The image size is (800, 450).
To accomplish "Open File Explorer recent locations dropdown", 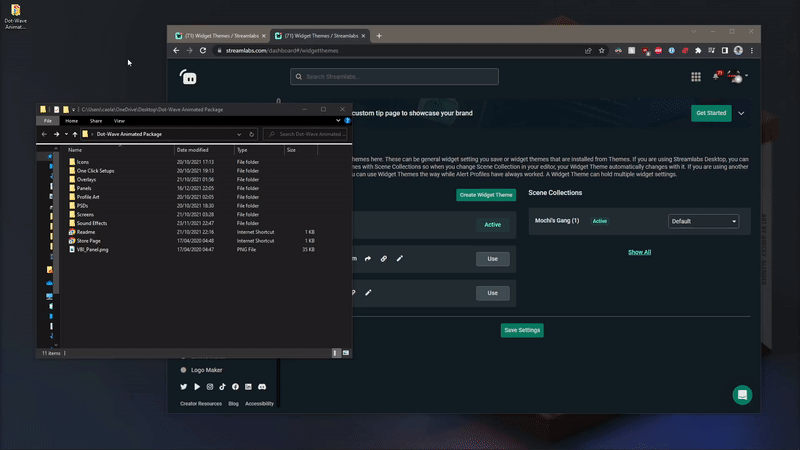I will (66, 134).
